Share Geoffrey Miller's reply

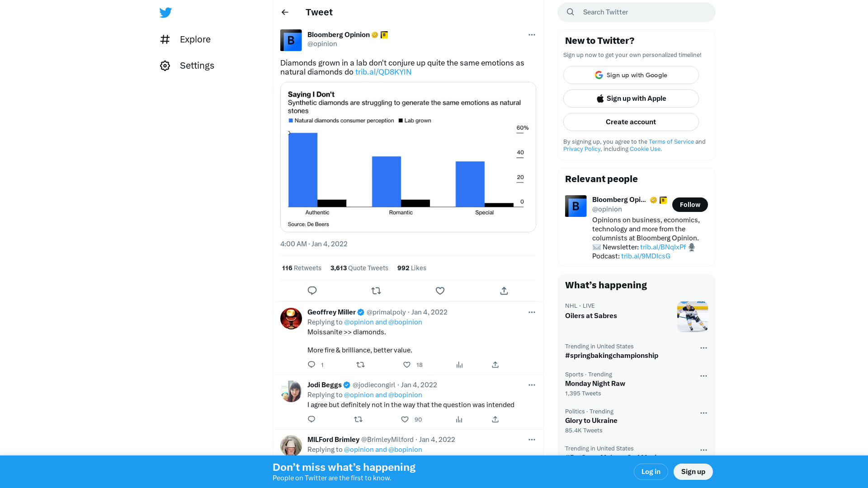tap(495, 365)
